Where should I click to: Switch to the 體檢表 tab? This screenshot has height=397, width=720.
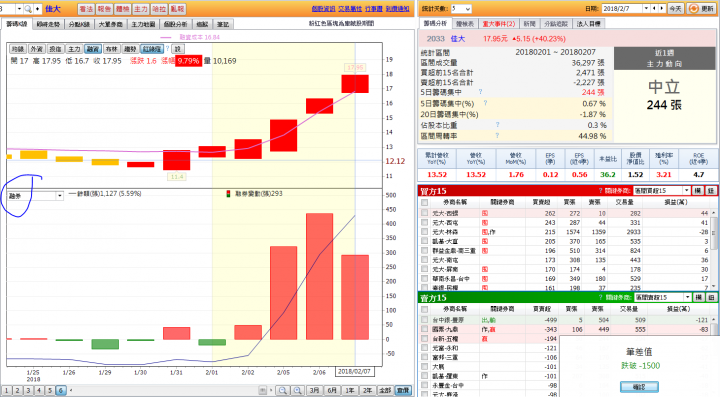[x=465, y=24]
